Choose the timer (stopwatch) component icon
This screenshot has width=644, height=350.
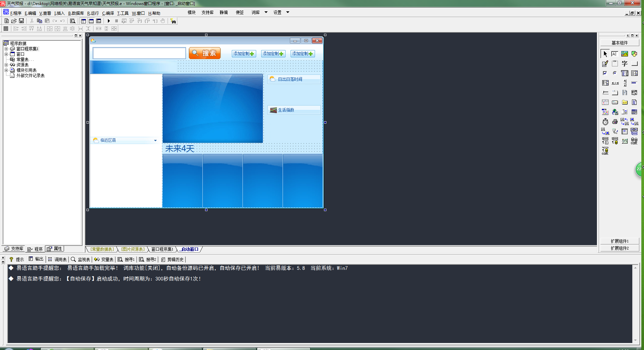coord(605,122)
